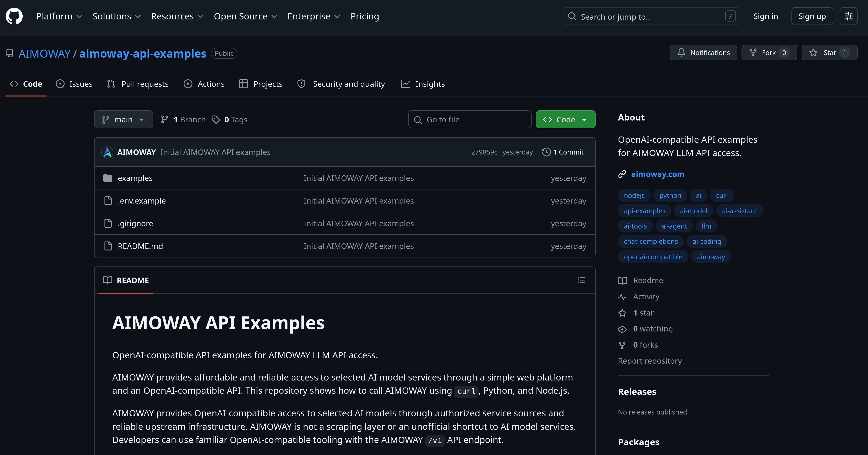This screenshot has width=868, height=455.
Task: Expand the Enterprise menu
Action: coord(314,16)
